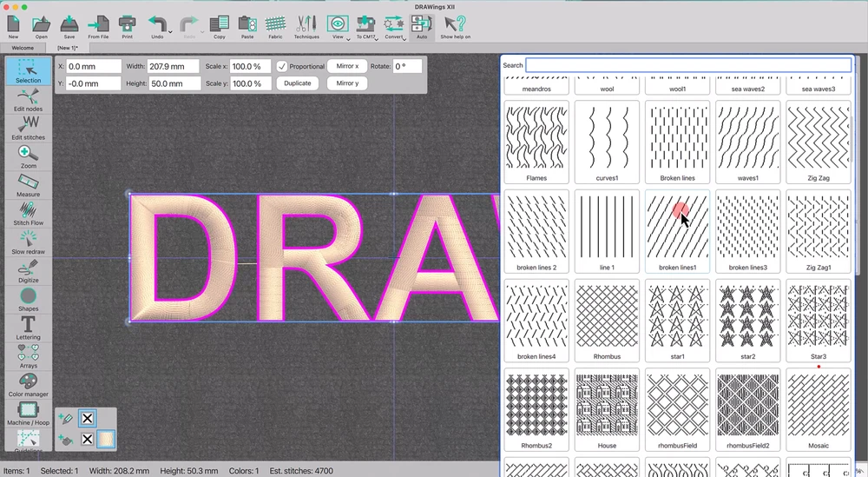Select the beige fill color swatch

pyautogui.click(x=106, y=440)
